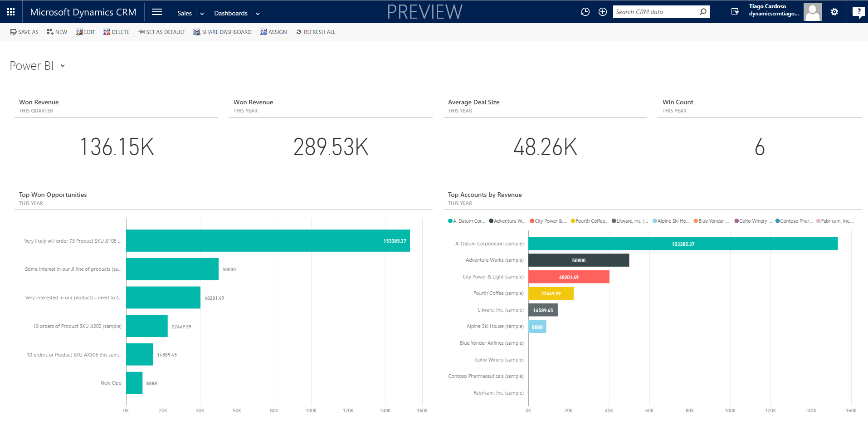Expand the Power BI dashboard selector
The image size is (868, 430).
tap(63, 66)
